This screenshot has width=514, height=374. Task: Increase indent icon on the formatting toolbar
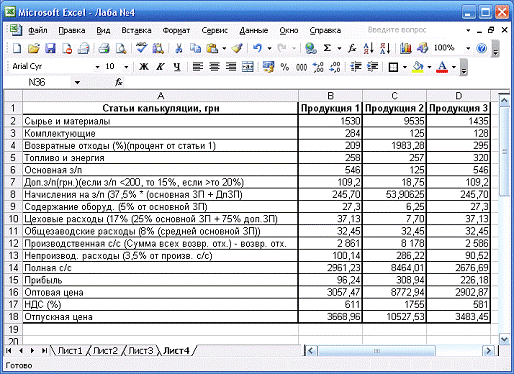[372, 67]
